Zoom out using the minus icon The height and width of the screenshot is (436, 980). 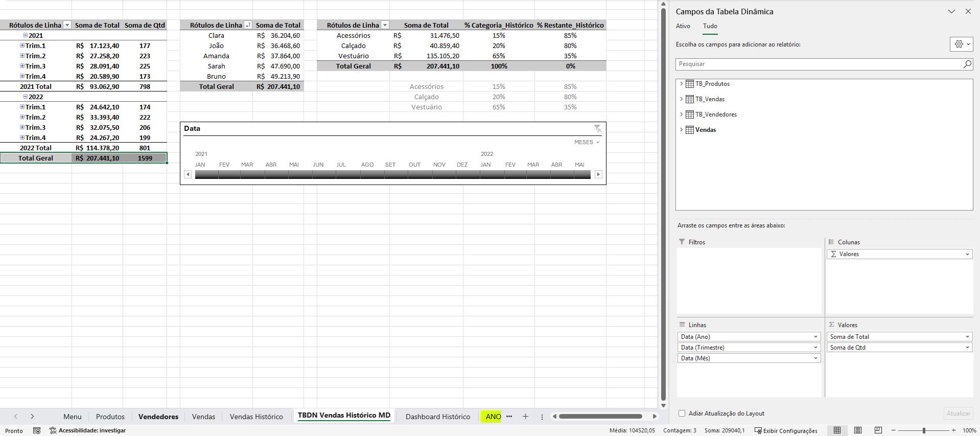click(x=894, y=430)
